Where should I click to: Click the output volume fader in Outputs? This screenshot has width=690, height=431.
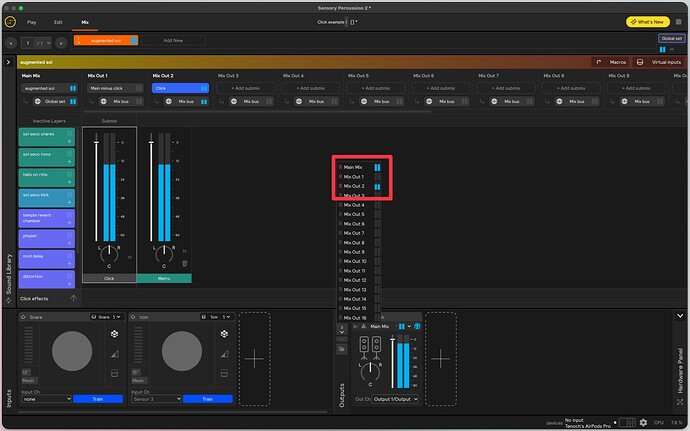(393, 339)
